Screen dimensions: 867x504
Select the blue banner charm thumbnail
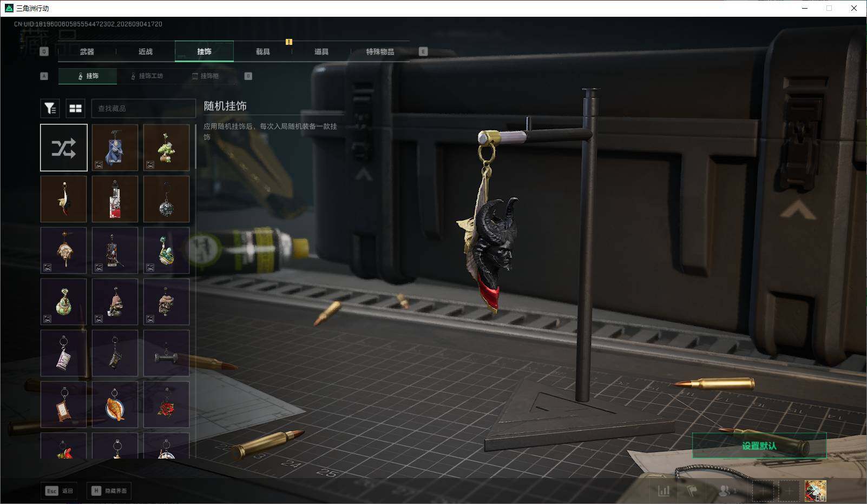click(115, 148)
